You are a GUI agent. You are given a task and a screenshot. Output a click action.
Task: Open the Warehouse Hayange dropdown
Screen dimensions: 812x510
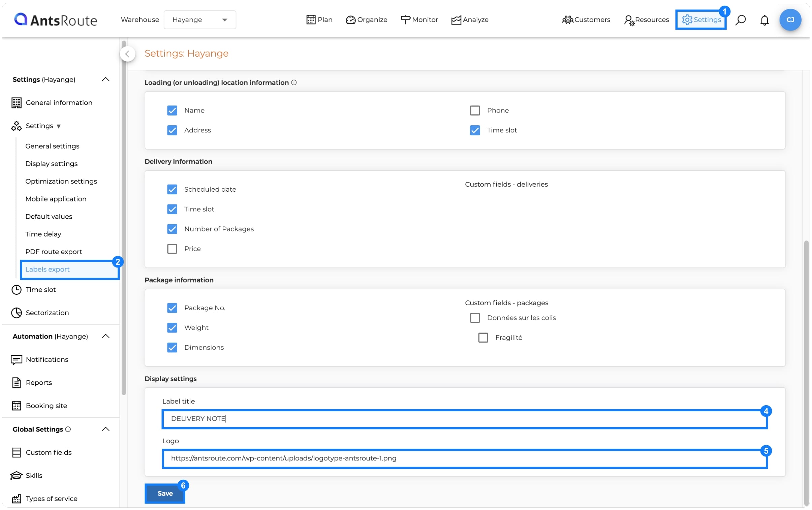199,20
